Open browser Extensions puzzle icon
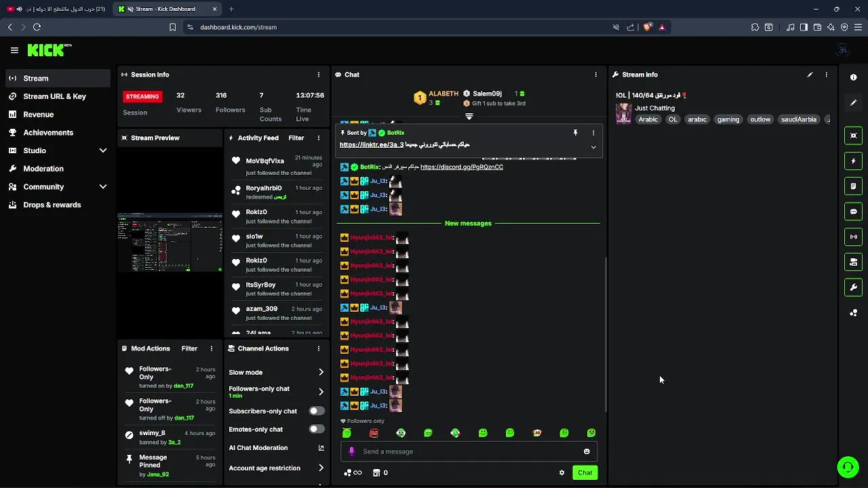This screenshot has height=488, width=868. (x=755, y=27)
